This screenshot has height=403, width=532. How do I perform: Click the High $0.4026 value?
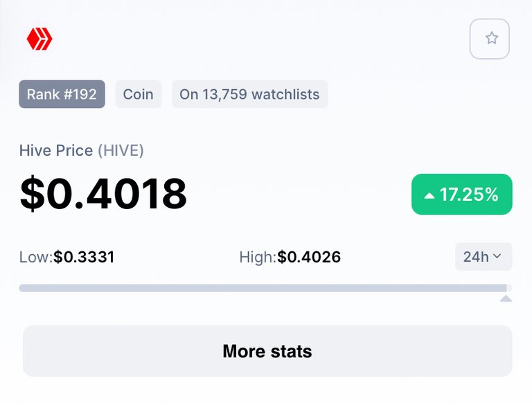pyautogui.click(x=309, y=257)
